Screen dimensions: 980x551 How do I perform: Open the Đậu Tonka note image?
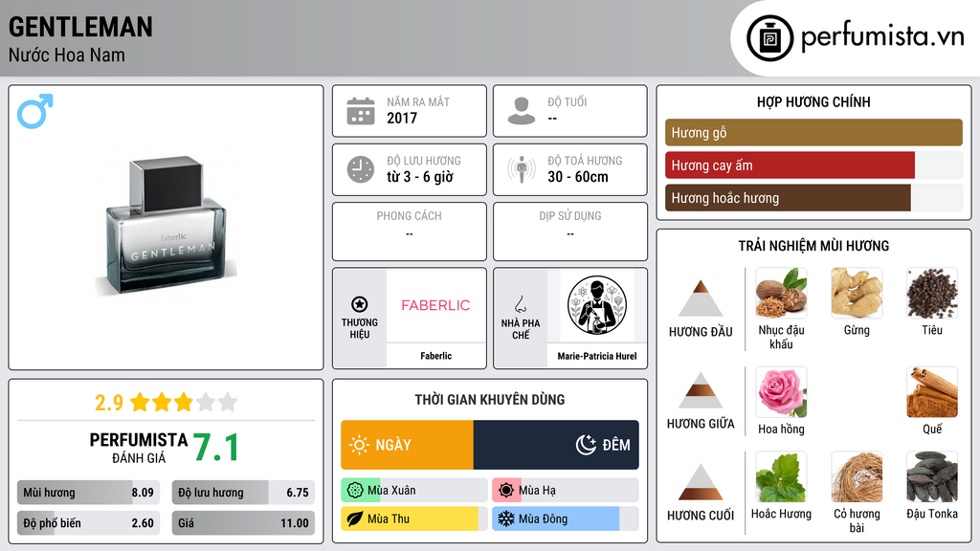click(x=932, y=476)
